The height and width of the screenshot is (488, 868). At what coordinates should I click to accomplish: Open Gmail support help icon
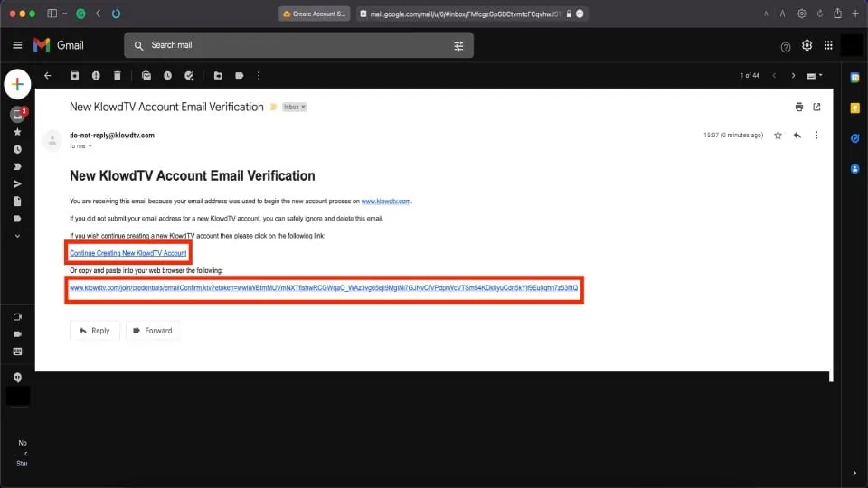785,47
